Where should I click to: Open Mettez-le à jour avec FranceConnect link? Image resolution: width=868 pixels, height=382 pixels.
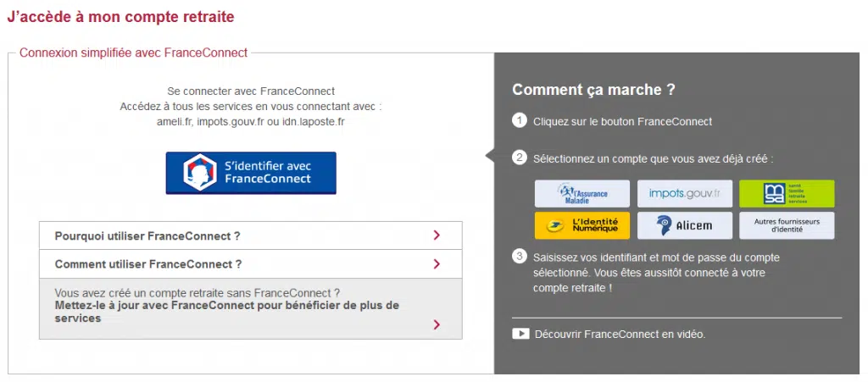(x=227, y=312)
